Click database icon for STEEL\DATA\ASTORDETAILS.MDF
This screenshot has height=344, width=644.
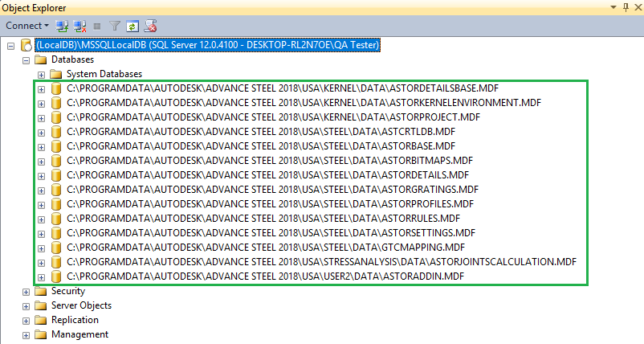pos(56,175)
